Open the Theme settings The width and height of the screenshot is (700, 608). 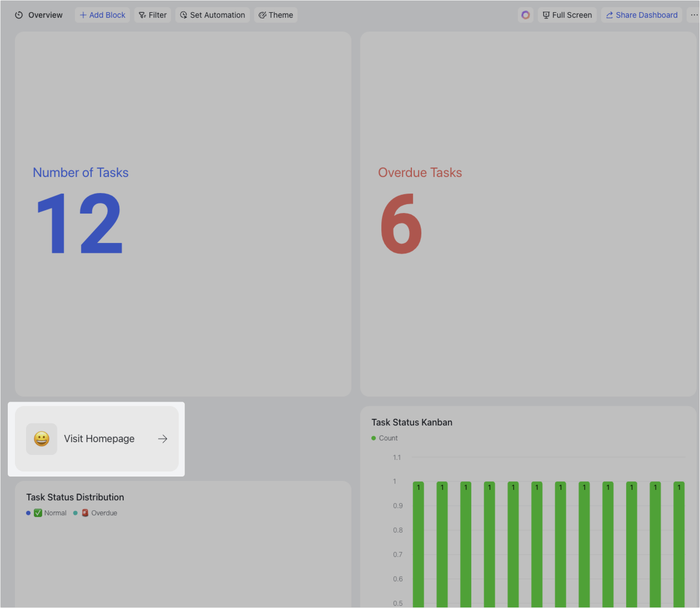tap(276, 15)
